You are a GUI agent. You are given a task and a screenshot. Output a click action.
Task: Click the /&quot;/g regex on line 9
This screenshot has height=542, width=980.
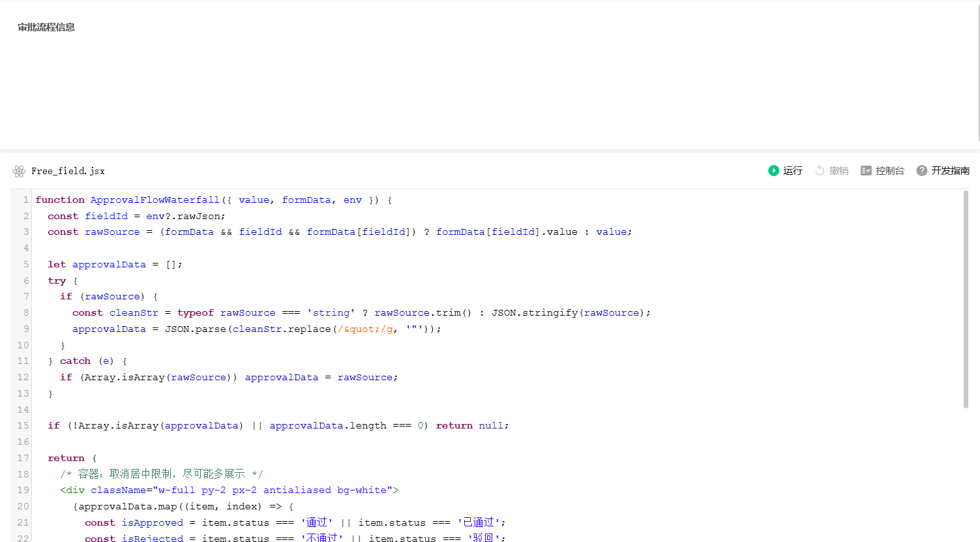click(365, 329)
